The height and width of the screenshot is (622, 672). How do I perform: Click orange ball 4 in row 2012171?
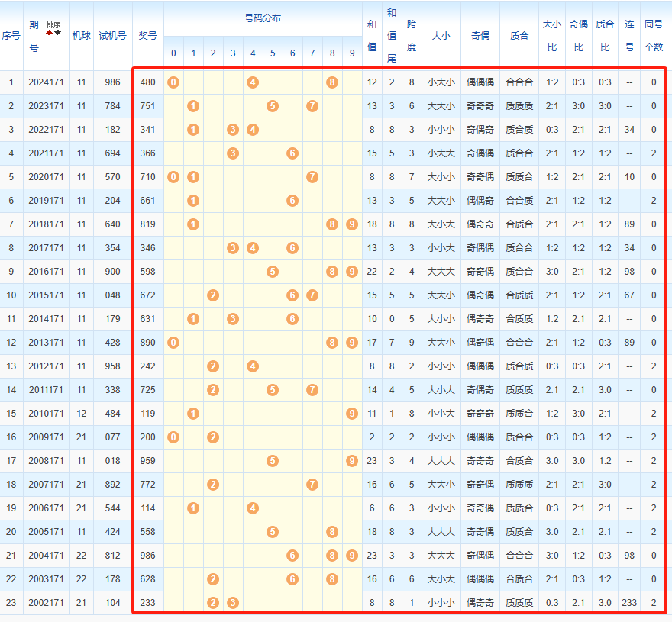tap(253, 366)
